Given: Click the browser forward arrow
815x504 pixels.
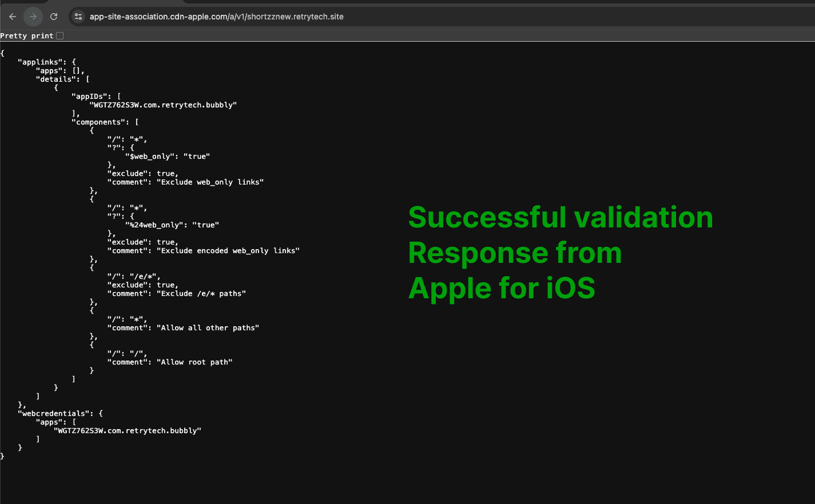Looking at the screenshot, I should coord(33,17).
